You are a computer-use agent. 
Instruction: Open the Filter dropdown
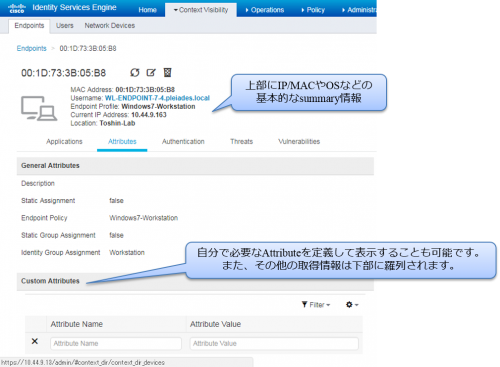point(316,305)
